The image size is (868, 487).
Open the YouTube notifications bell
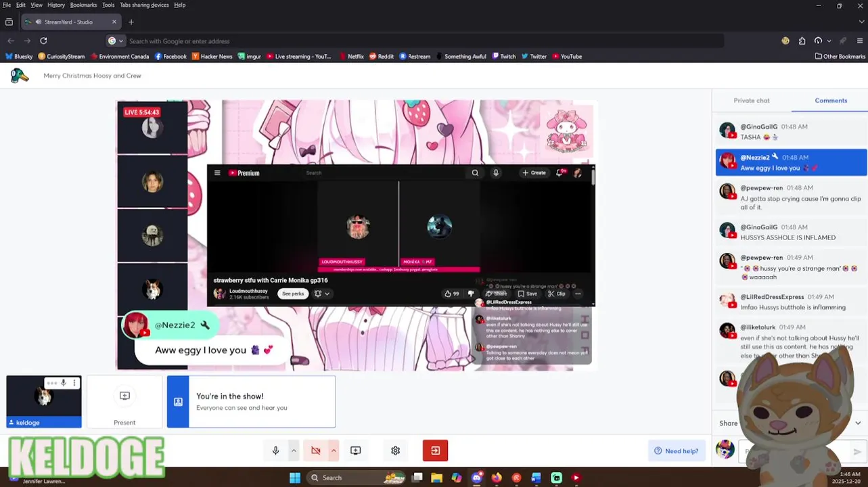[560, 173]
